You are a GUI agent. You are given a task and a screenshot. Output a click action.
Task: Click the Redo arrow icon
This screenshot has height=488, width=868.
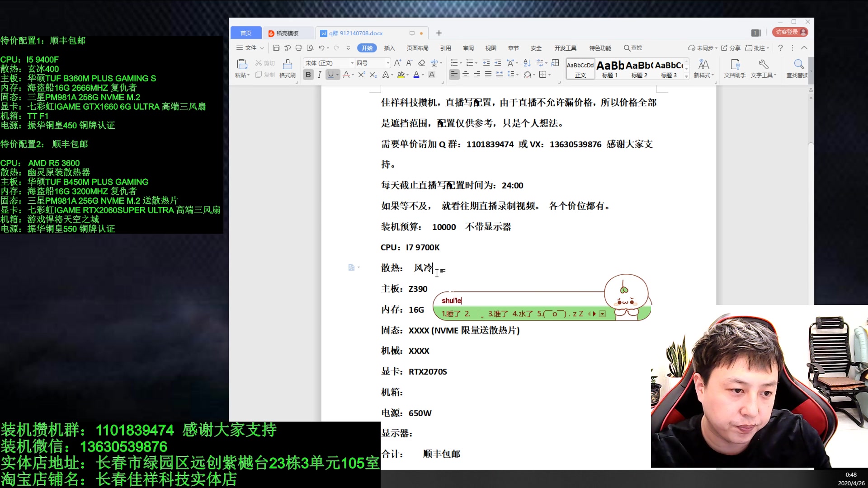pos(336,48)
